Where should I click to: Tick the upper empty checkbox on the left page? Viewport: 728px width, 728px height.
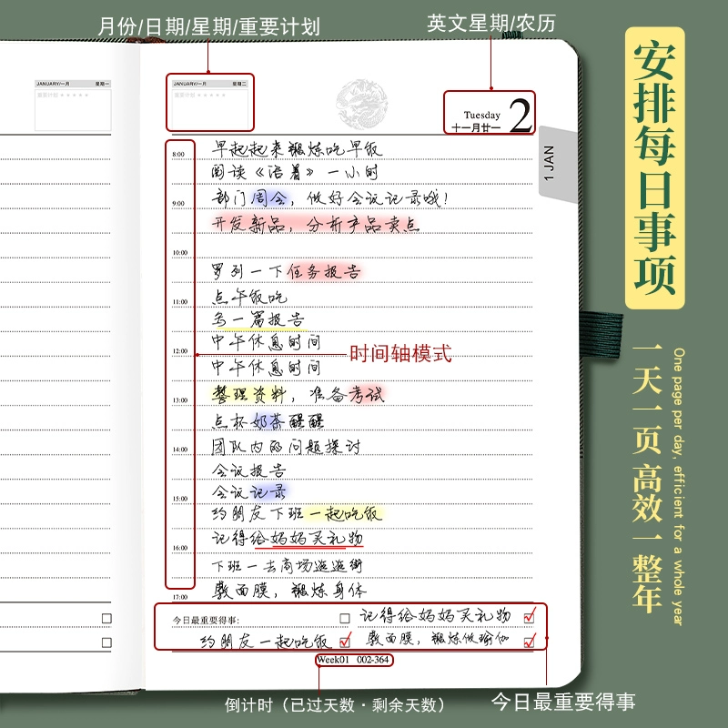[x=106, y=619]
